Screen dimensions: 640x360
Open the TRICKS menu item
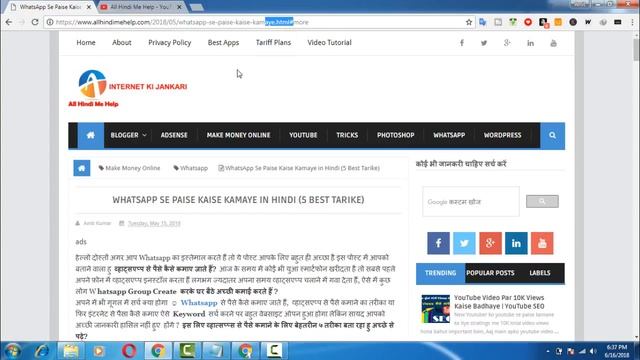347,135
